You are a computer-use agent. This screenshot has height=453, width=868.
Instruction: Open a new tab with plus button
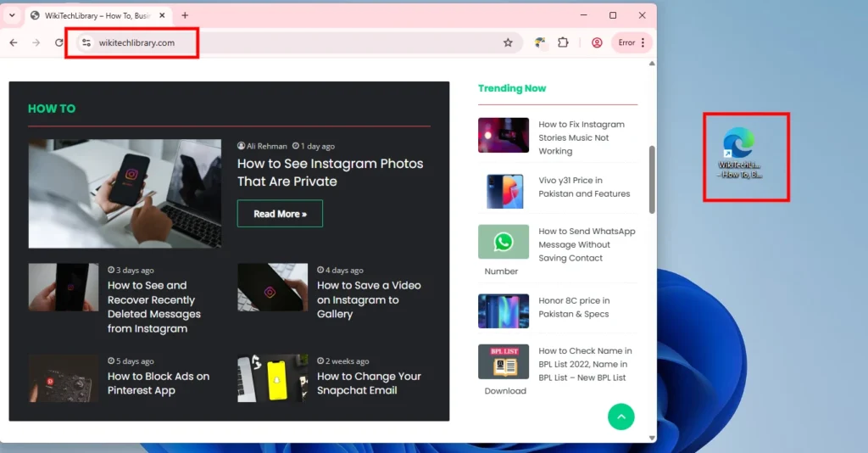click(185, 15)
